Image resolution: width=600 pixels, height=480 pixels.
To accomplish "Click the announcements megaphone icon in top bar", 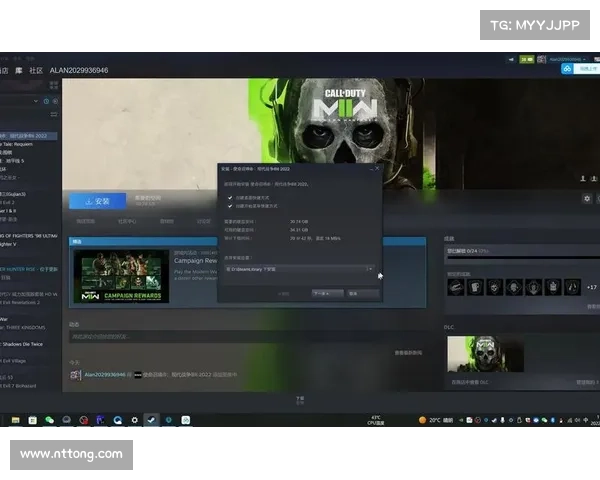I will [511, 59].
